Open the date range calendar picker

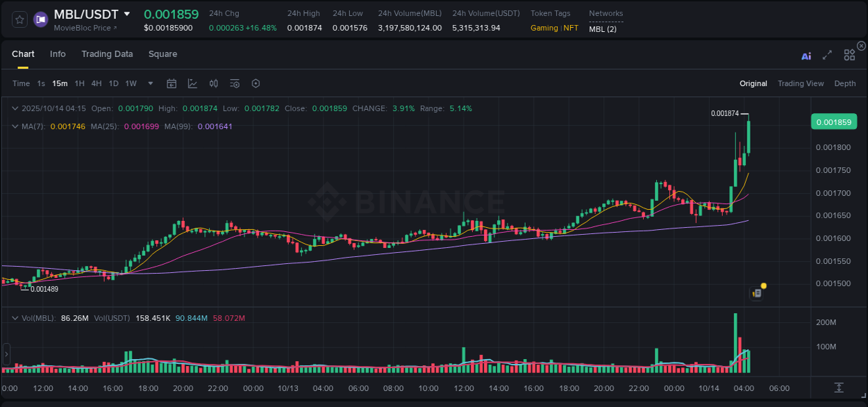pyautogui.click(x=172, y=83)
